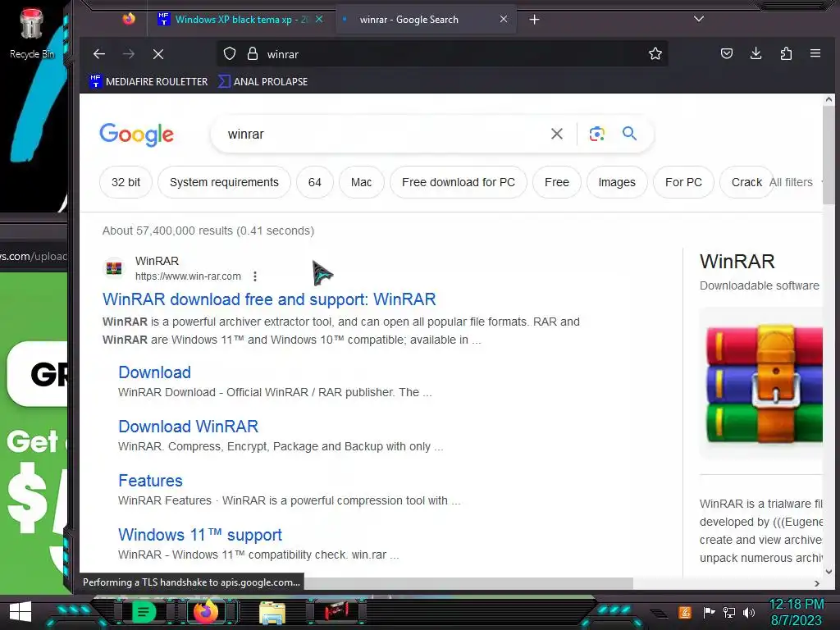Viewport: 840px width, 630px height.
Task: Click the orange Java tray icon
Action: (685, 612)
